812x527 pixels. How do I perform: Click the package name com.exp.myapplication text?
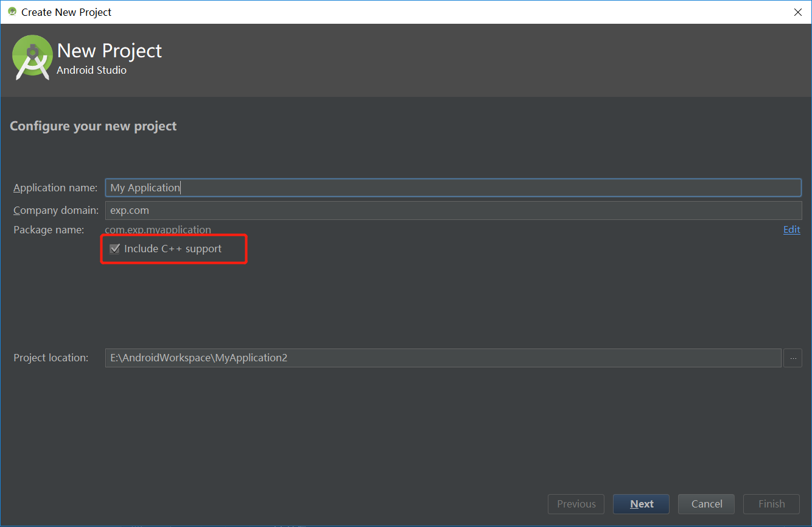click(158, 230)
